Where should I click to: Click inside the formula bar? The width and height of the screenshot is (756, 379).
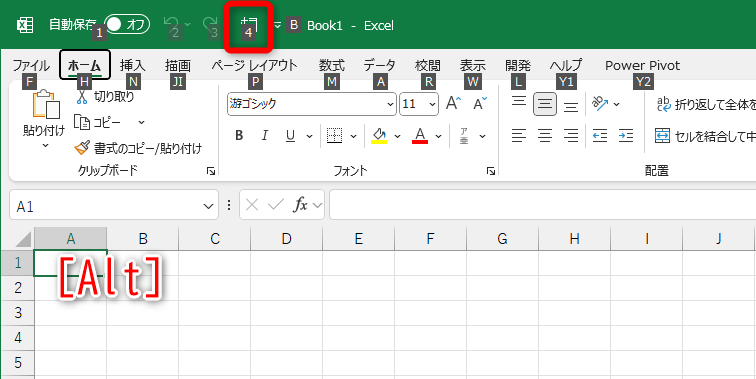[x=542, y=204]
